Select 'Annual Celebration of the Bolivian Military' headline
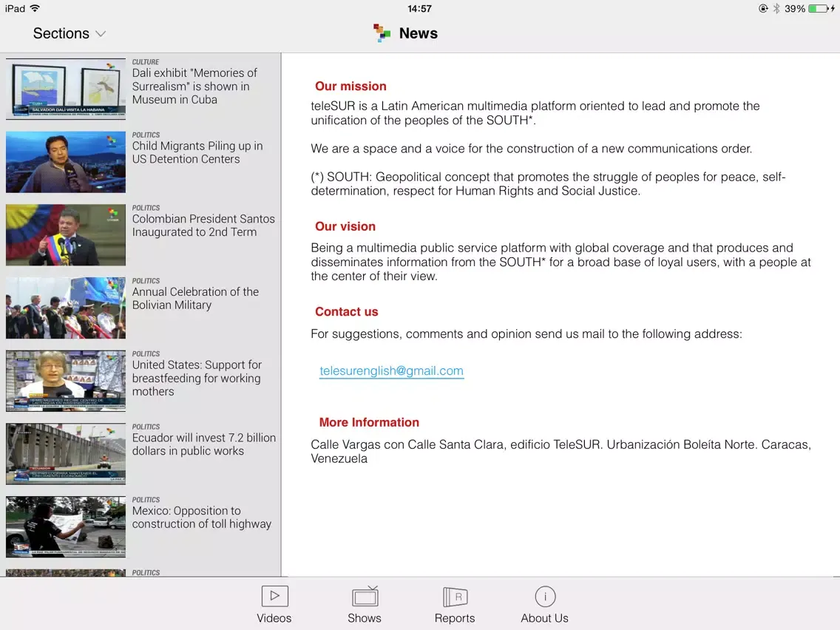 (195, 299)
